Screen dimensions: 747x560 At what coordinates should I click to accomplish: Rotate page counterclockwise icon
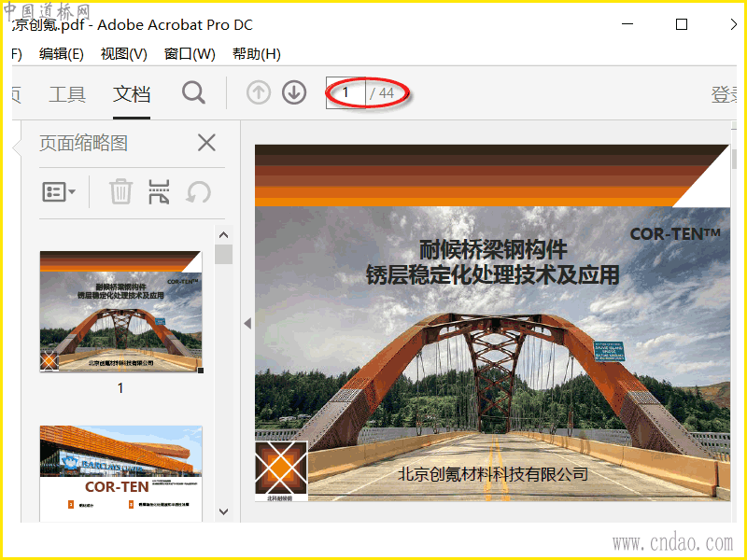(x=198, y=192)
